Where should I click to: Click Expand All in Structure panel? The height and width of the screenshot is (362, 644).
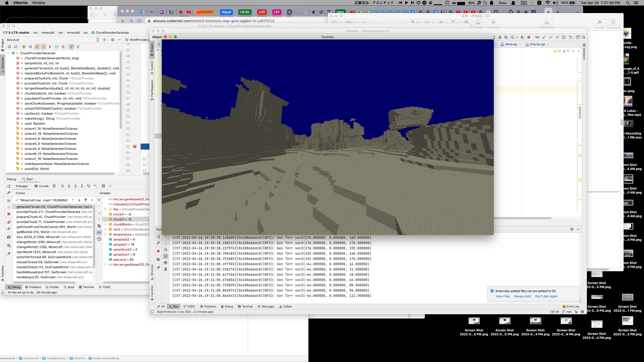coord(98,40)
